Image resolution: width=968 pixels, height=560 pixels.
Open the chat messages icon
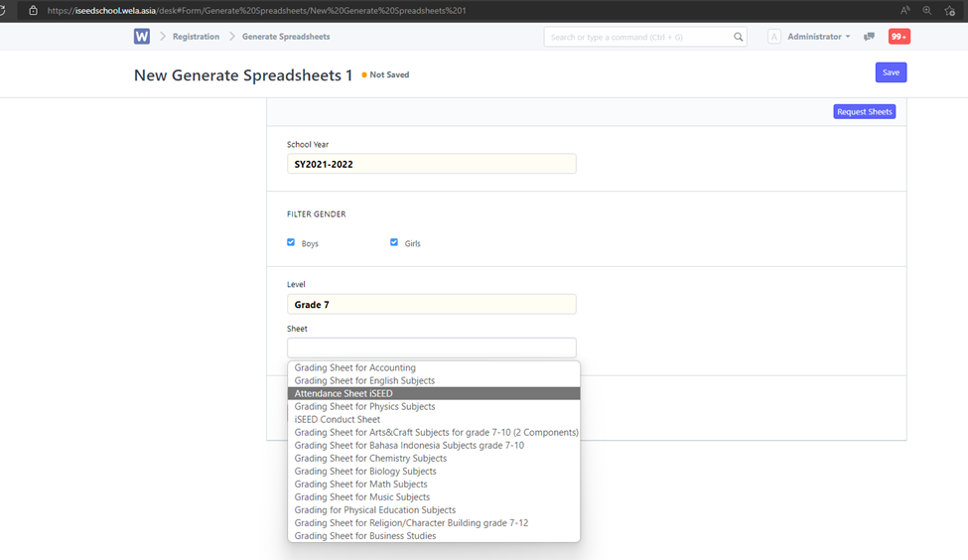[869, 37]
